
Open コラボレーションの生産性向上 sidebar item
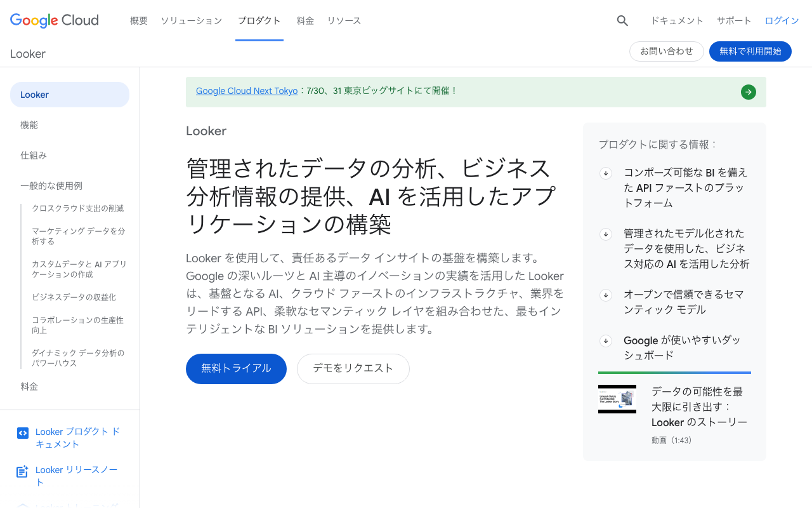[x=78, y=325]
